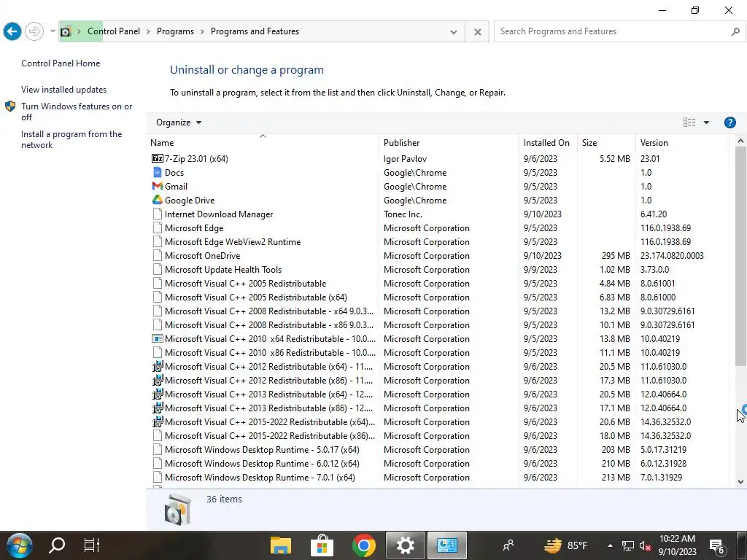Click the scrollbar up arrow
This screenshot has width=747, height=560.
click(740, 141)
